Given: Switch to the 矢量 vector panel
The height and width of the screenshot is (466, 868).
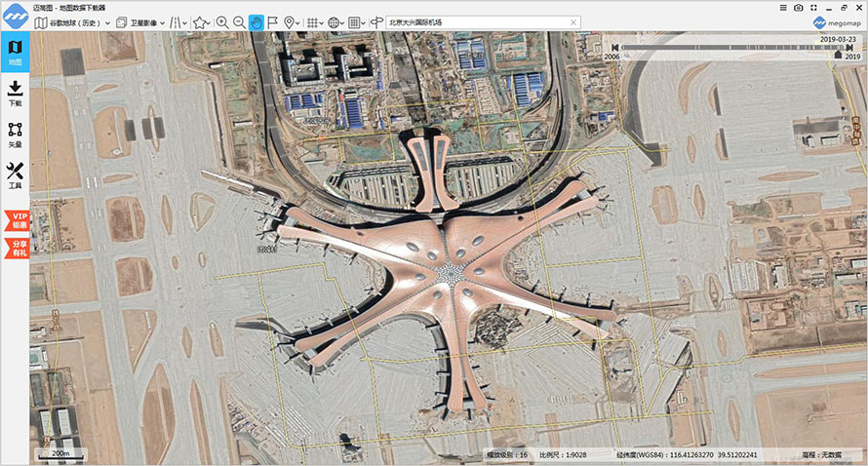Looking at the screenshot, I should coord(15,136).
